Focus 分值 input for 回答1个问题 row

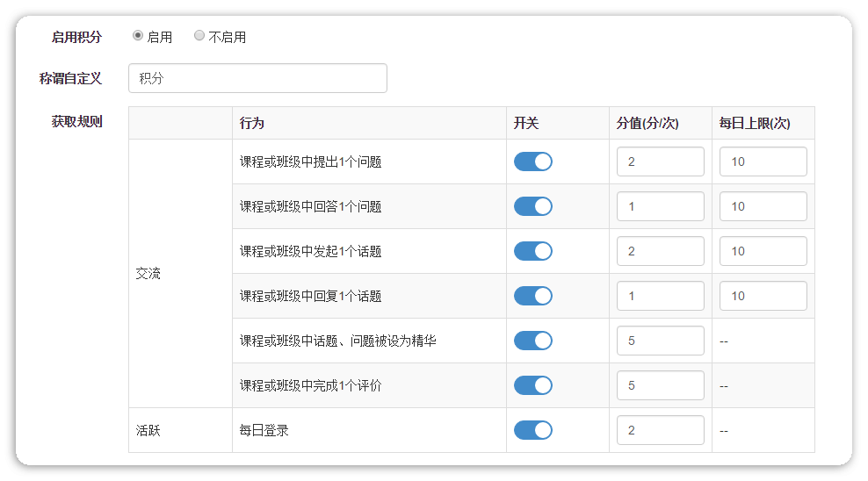[x=660, y=206]
